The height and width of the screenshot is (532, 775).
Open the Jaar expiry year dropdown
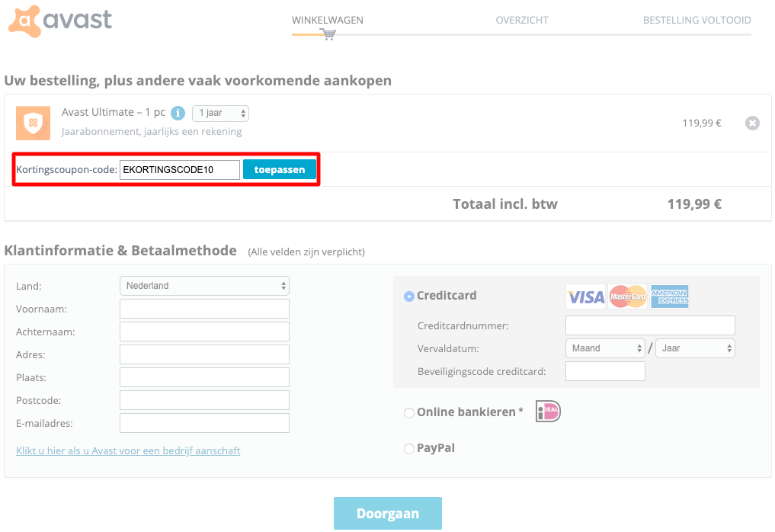tap(695, 348)
